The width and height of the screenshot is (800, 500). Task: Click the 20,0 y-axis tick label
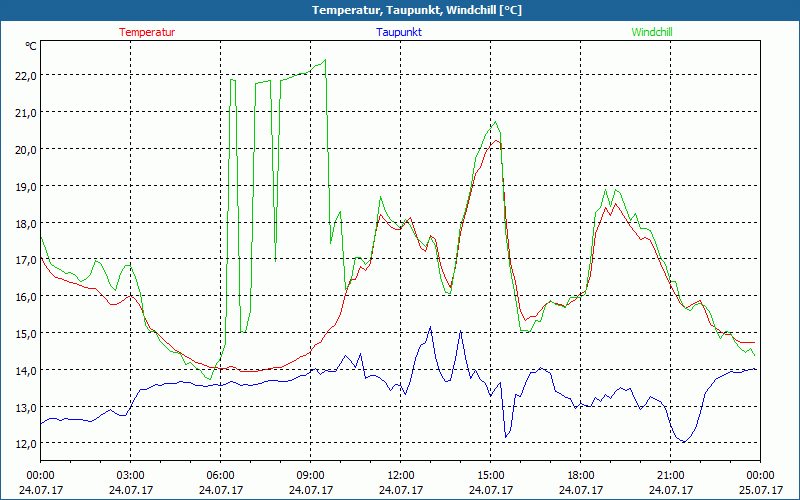[24, 149]
